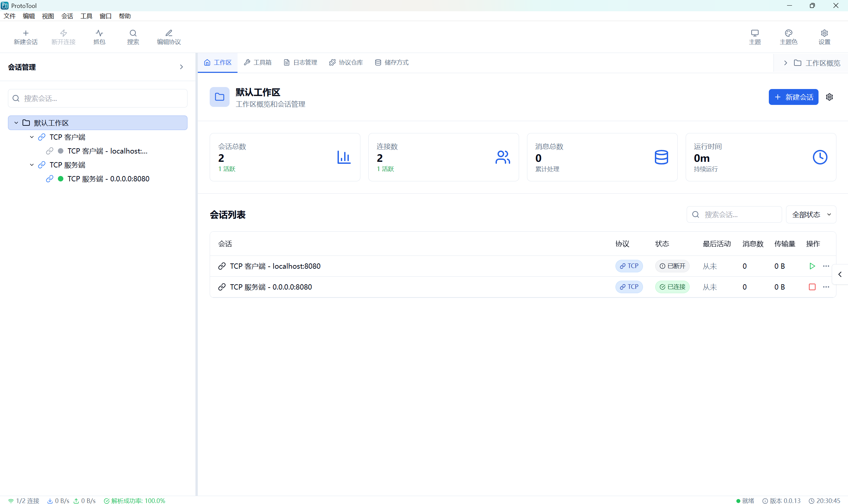Click the 主题 theme switcher icon
This screenshot has width=848, height=504.
[755, 37]
